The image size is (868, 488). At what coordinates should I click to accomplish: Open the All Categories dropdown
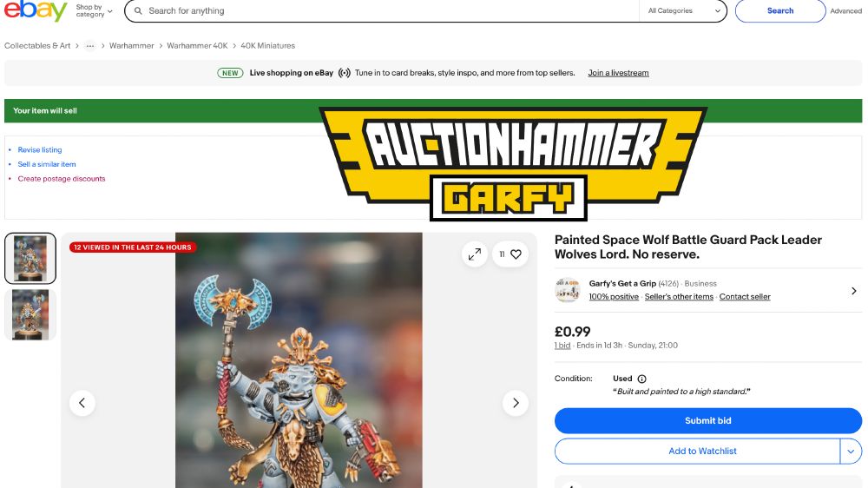(684, 11)
